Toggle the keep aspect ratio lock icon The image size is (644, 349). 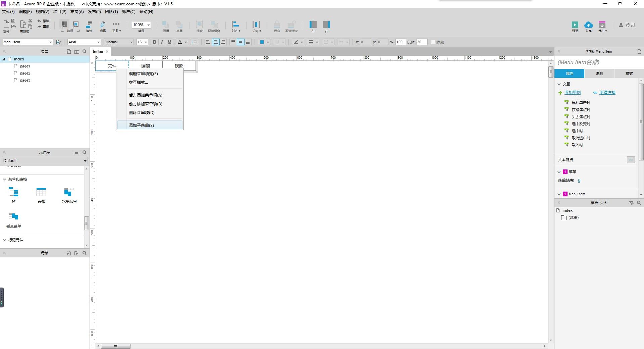coord(410,42)
